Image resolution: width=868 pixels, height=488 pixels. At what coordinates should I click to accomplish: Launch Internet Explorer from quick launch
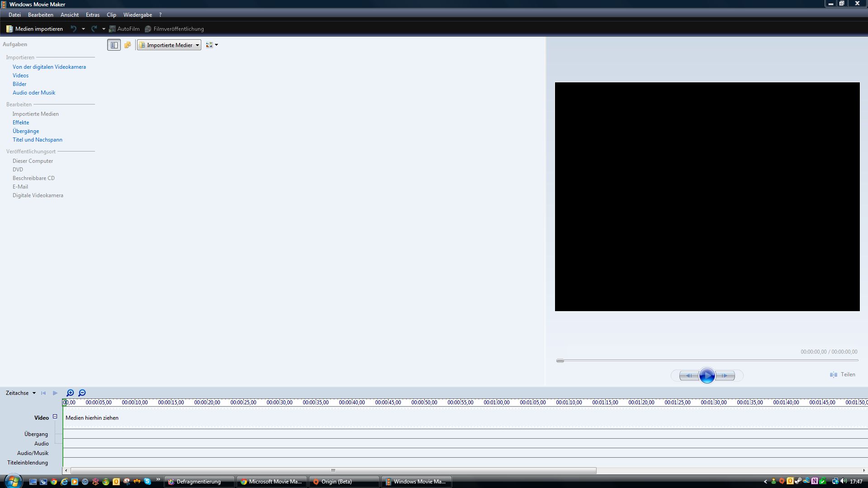[64, 482]
